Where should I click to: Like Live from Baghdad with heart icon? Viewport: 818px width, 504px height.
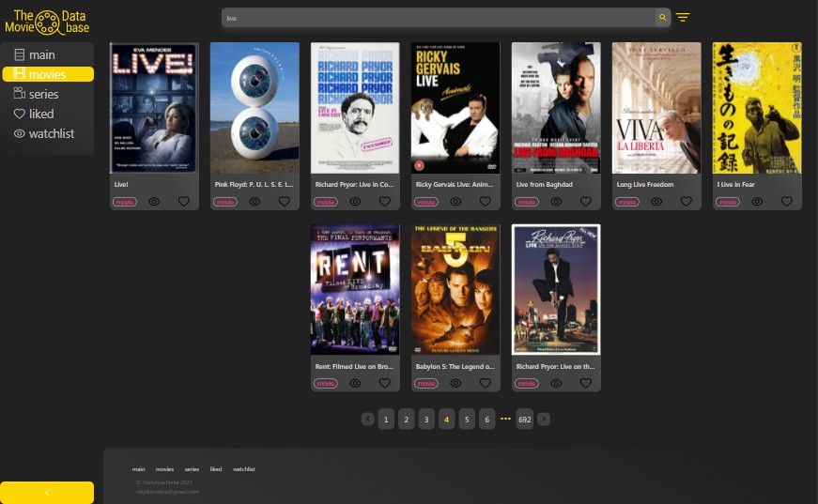click(586, 201)
